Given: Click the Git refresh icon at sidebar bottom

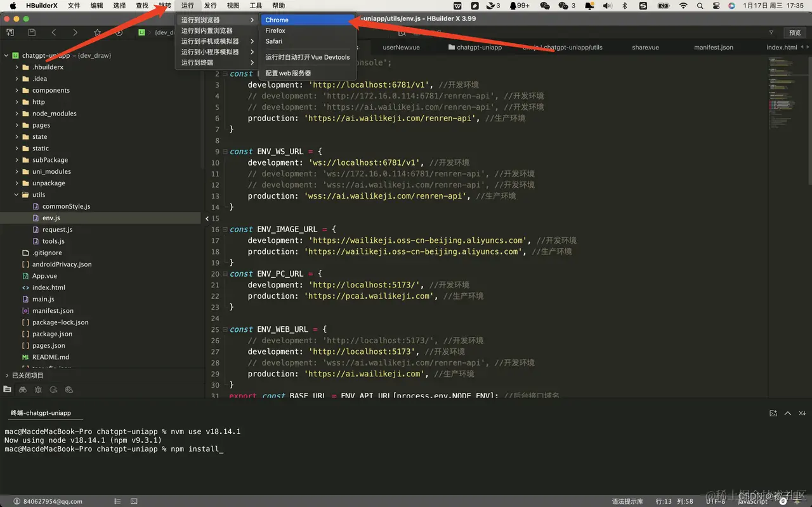Looking at the screenshot, I should pos(53,389).
